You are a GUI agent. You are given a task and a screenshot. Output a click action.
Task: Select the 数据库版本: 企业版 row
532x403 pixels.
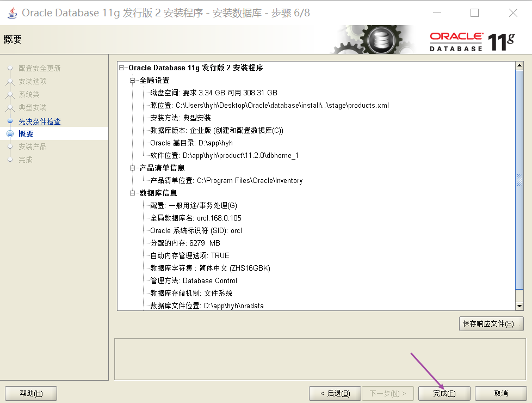tap(216, 131)
